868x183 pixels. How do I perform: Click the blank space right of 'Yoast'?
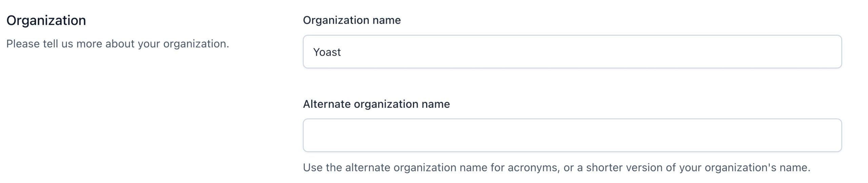coord(590,52)
